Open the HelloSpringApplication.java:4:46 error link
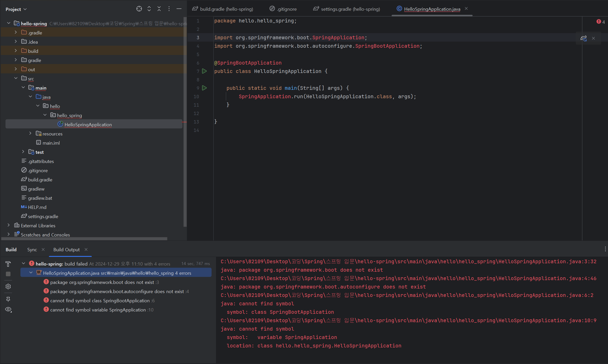The height and width of the screenshot is (364, 608). (409, 278)
